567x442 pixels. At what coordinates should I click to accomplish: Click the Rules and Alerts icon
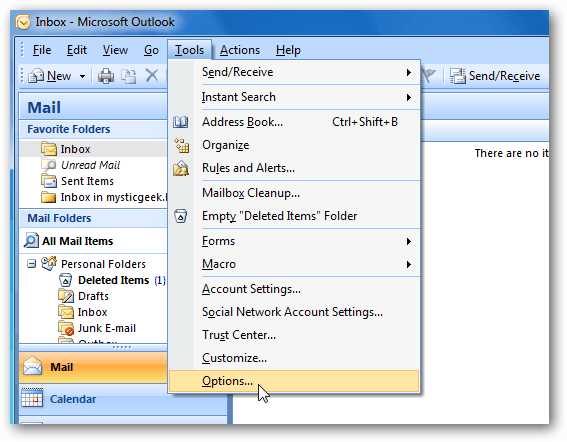[x=181, y=168]
